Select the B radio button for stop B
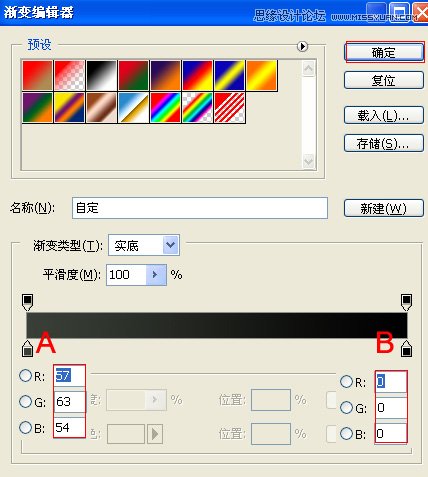 pos(346,434)
